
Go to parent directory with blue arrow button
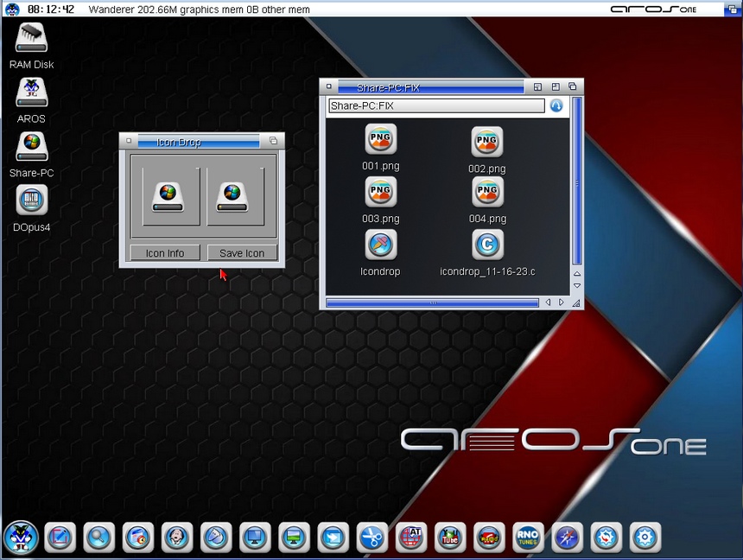(556, 105)
